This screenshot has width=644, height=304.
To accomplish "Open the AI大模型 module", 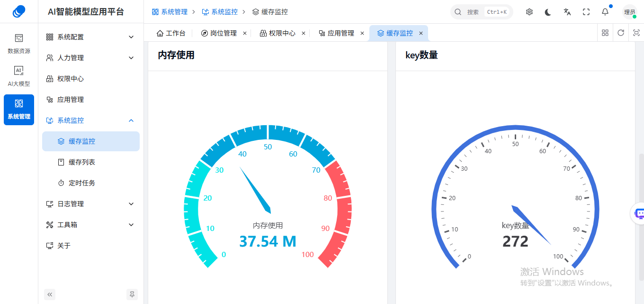I will [19, 76].
